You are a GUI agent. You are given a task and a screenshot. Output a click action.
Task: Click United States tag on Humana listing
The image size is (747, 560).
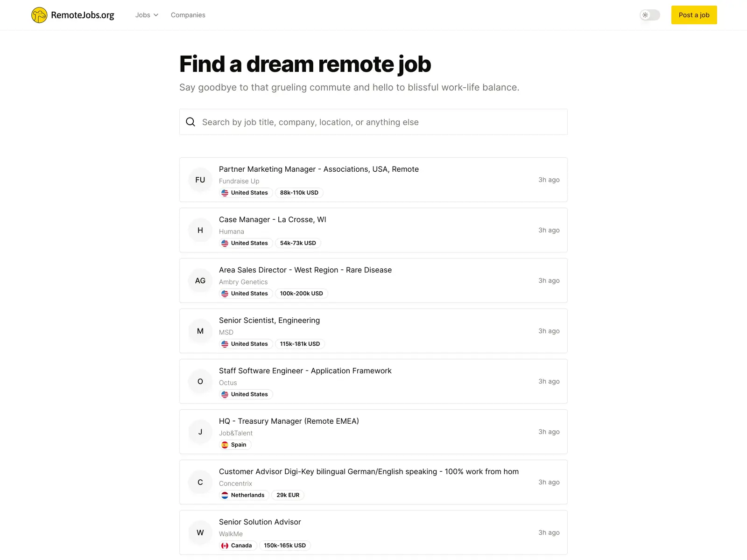pyautogui.click(x=246, y=243)
